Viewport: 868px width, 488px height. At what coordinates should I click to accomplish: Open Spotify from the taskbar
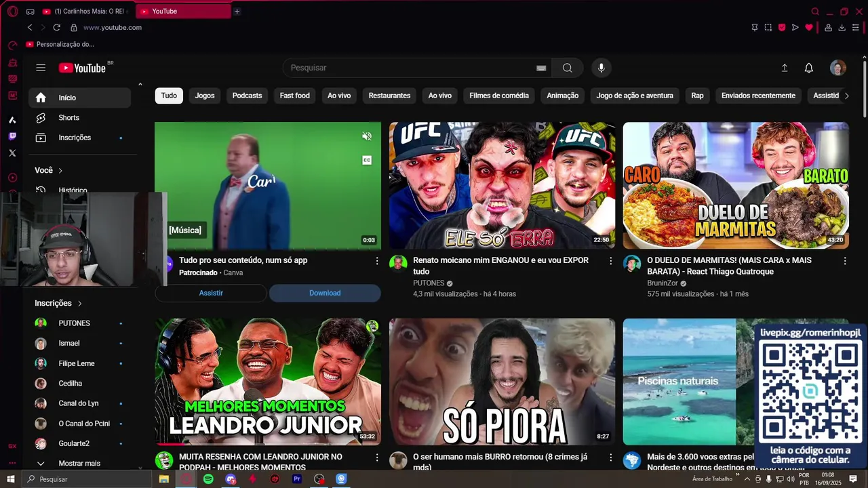coord(208,479)
